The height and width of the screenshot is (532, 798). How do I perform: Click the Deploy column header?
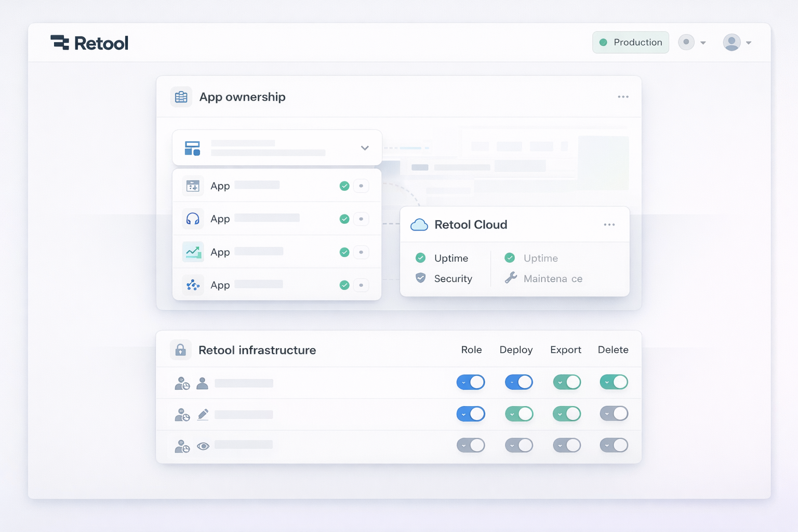pyautogui.click(x=516, y=350)
